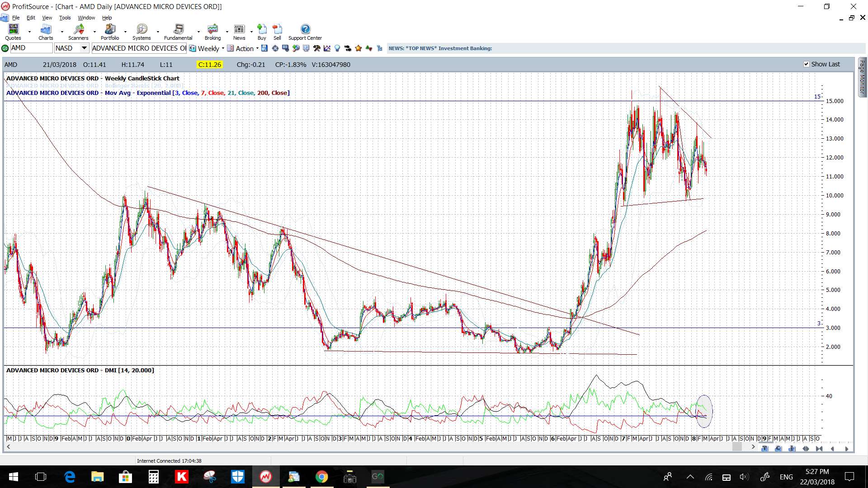Expand the Fundamental dropdown arrow
Screen dimensions: 868x488
tap(198, 32)
